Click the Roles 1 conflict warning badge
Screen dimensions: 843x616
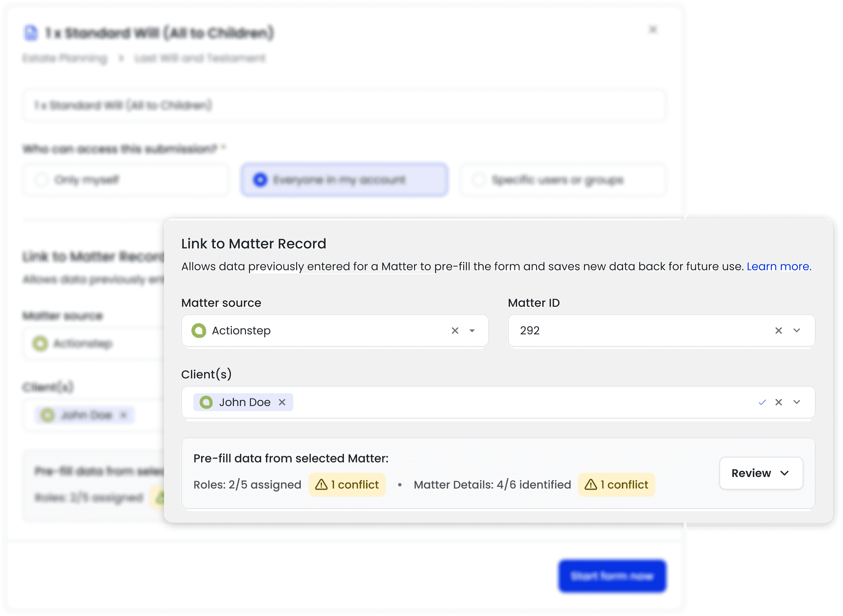[347, 485]
